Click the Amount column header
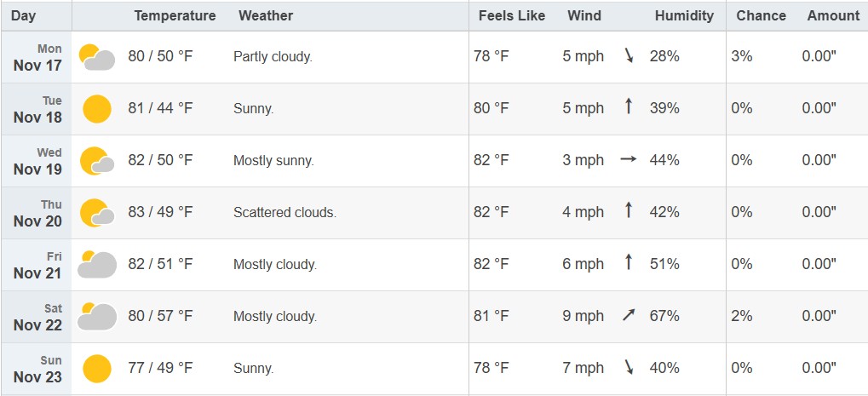The height and width of the screenshot is (396, 868). point(833,15)
